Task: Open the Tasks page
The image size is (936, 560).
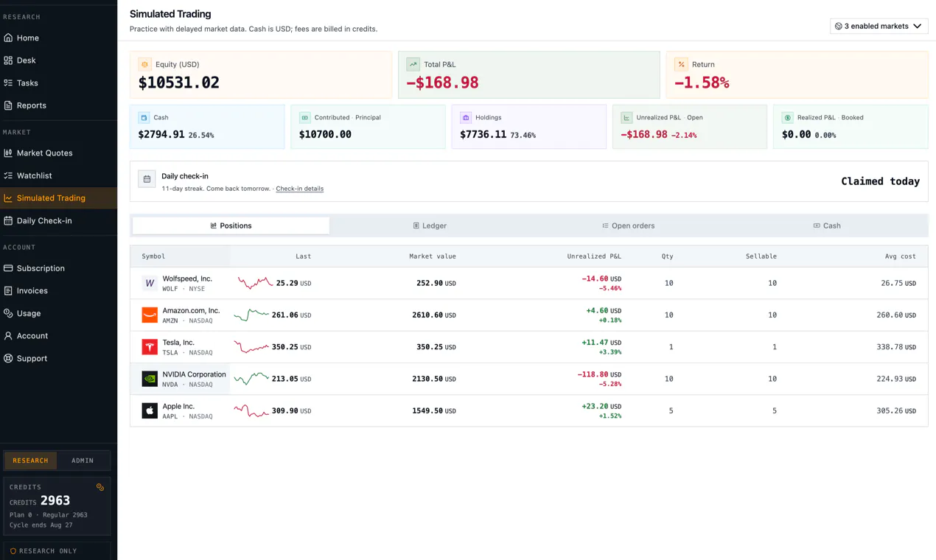Action: click(x=27, y=83)
